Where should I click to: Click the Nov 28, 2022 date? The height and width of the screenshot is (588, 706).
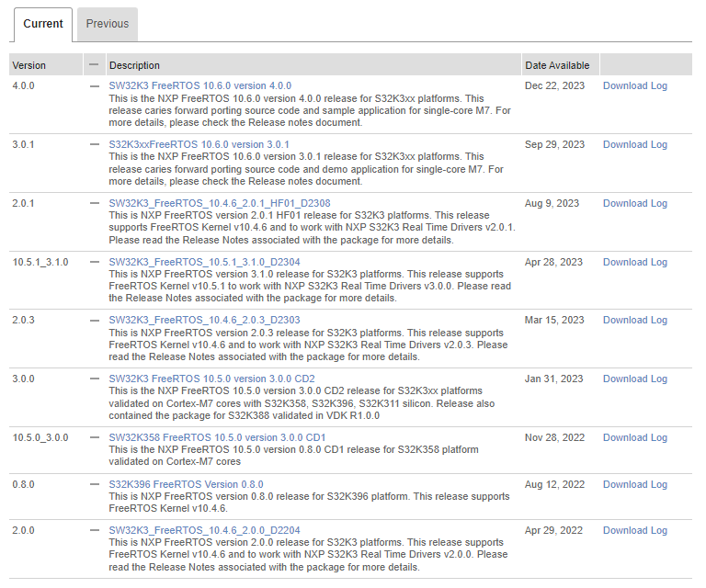point(554,437)
